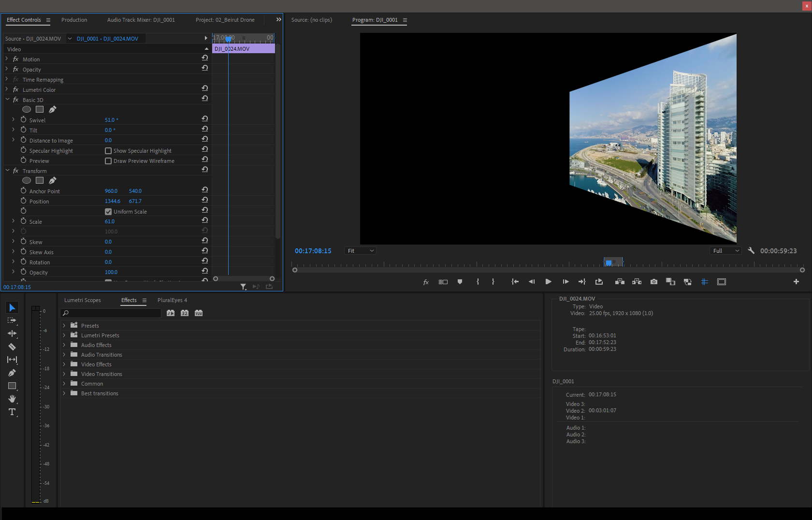Uncheck Uniform Scale in the Transform effect
The image size is (812, 520).
click(108, 211)
